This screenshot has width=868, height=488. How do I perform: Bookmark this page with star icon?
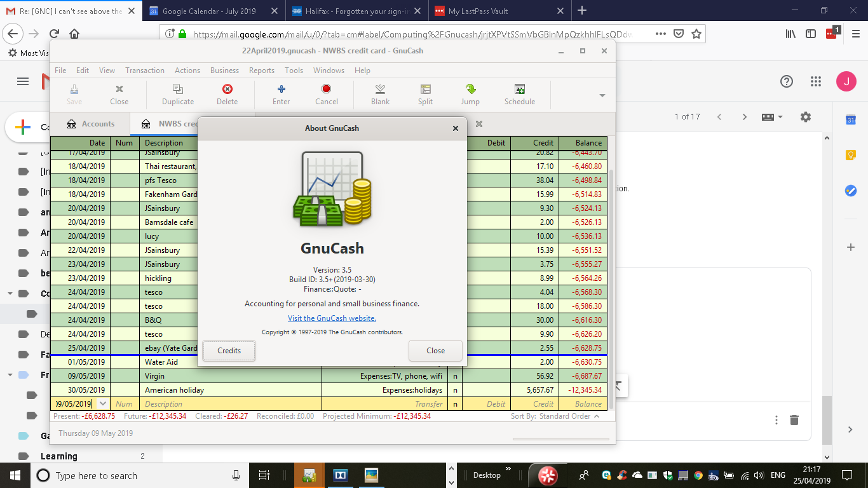(696, 34)
